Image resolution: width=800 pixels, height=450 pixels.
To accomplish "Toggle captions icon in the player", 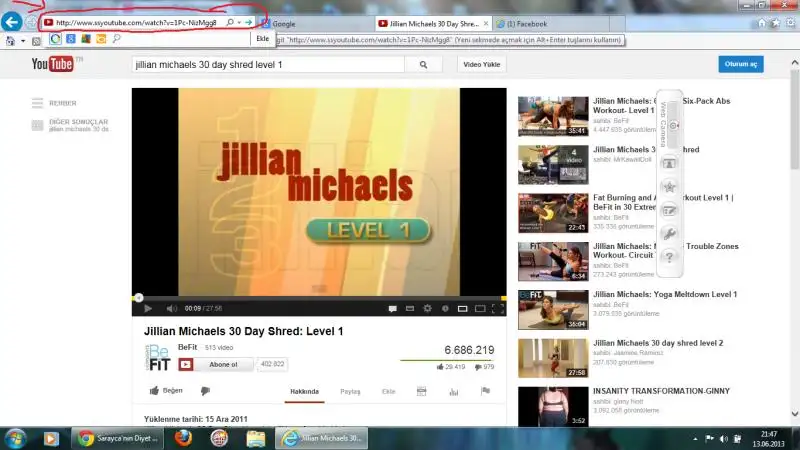I will coord(394,308).
